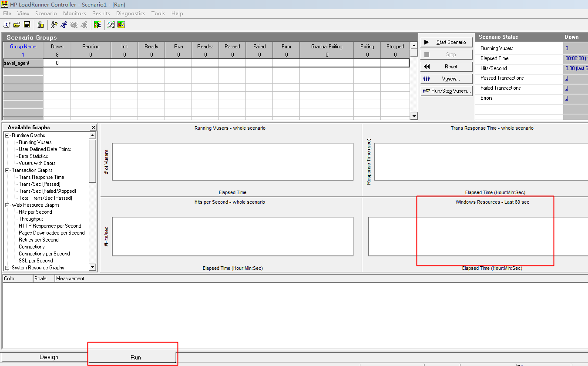This screenshot has width=588, height=366.
Task: Open the Results menu
Action: (x=101, y=13)
